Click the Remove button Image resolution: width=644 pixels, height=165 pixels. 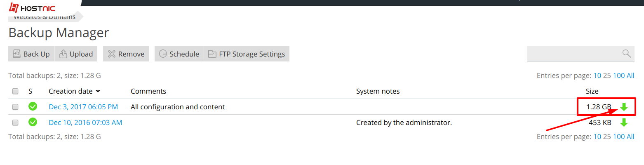pyautogui.click(x=126, y=54)
